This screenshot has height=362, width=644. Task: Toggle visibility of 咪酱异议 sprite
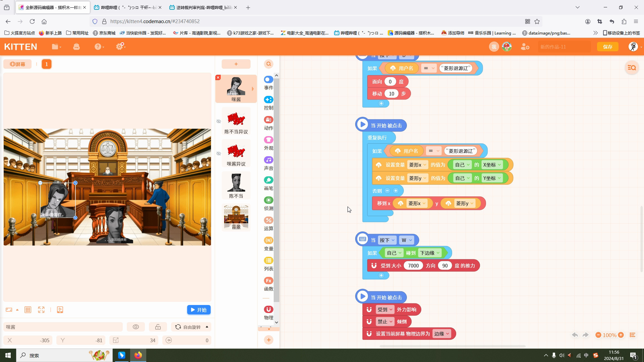tap(219, 154)
